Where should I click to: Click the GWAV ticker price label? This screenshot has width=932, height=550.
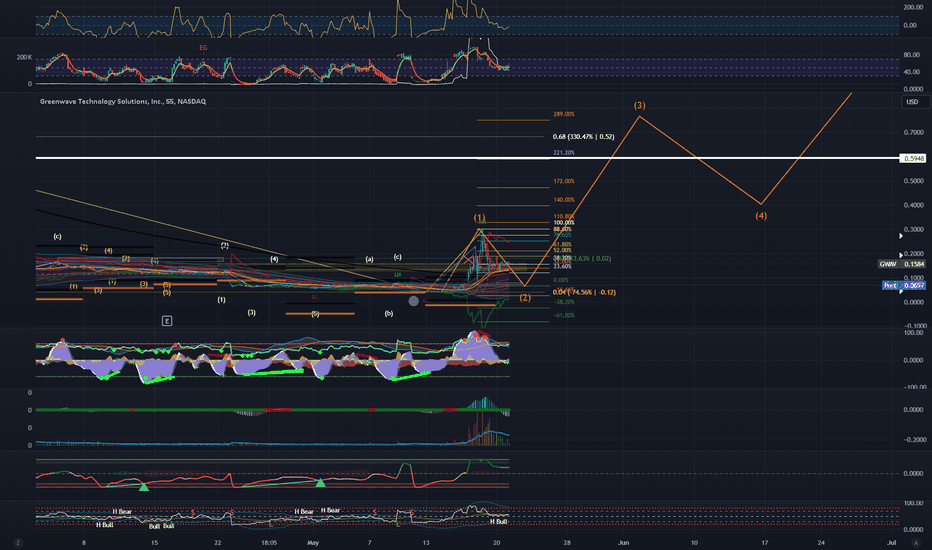click(x=902, y=264)
